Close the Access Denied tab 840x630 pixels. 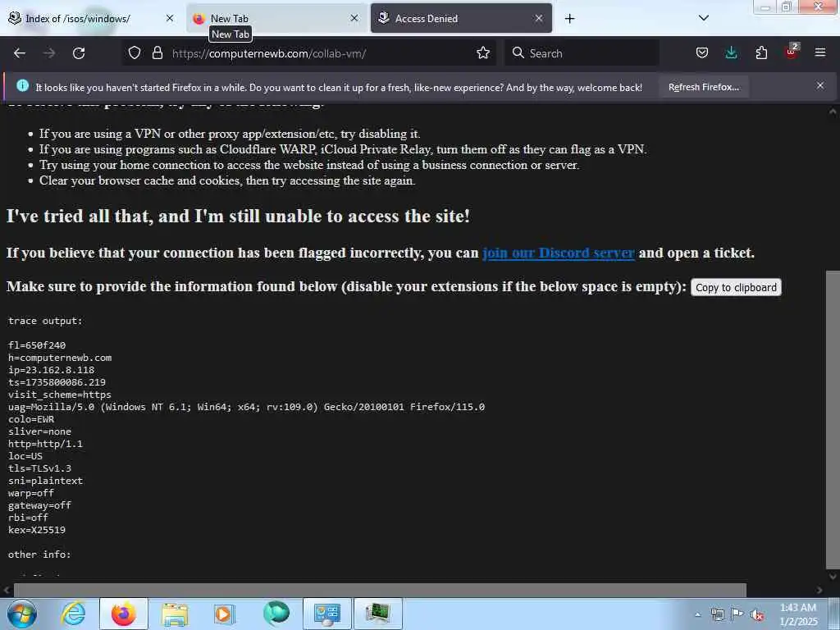[x=539, y=18]
